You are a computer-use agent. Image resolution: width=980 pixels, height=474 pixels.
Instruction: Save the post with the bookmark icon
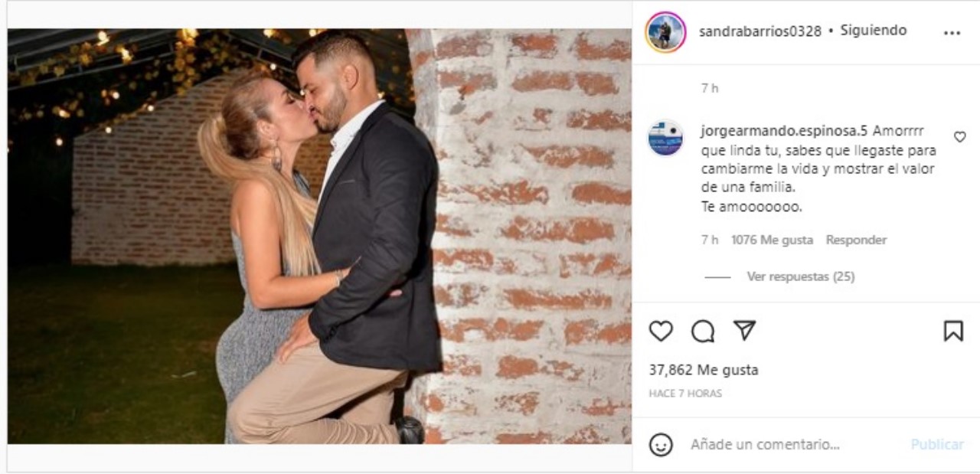[x=953, y=331]
